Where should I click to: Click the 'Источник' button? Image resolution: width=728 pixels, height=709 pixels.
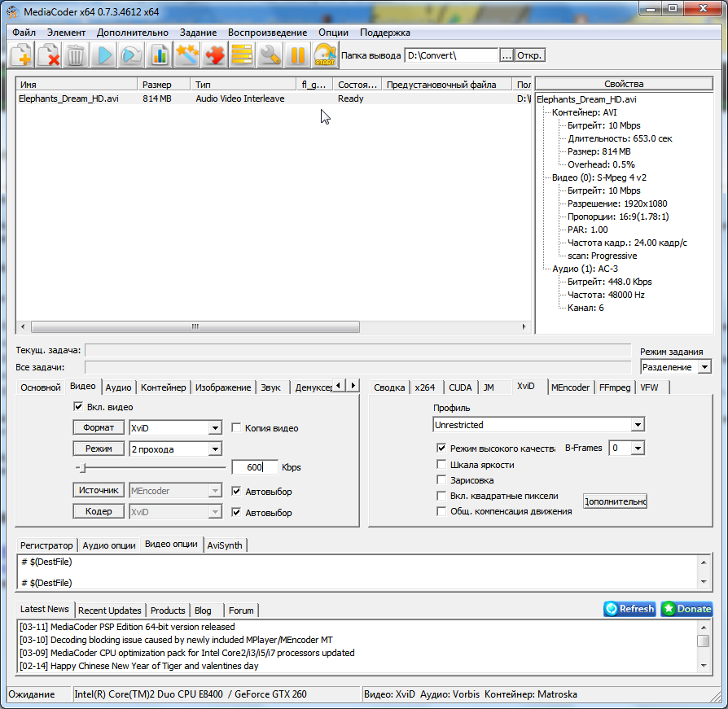[x=99, y=490]
